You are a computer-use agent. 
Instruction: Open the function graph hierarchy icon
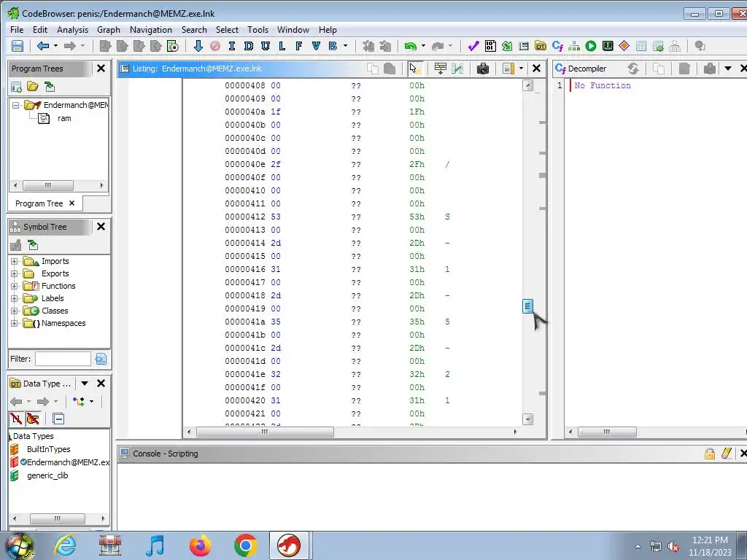(574, 46)
